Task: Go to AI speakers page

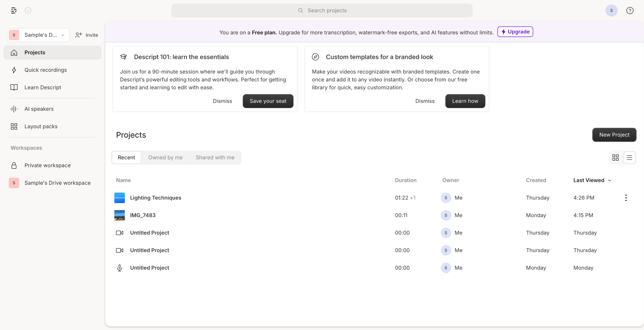Action: 39,109
